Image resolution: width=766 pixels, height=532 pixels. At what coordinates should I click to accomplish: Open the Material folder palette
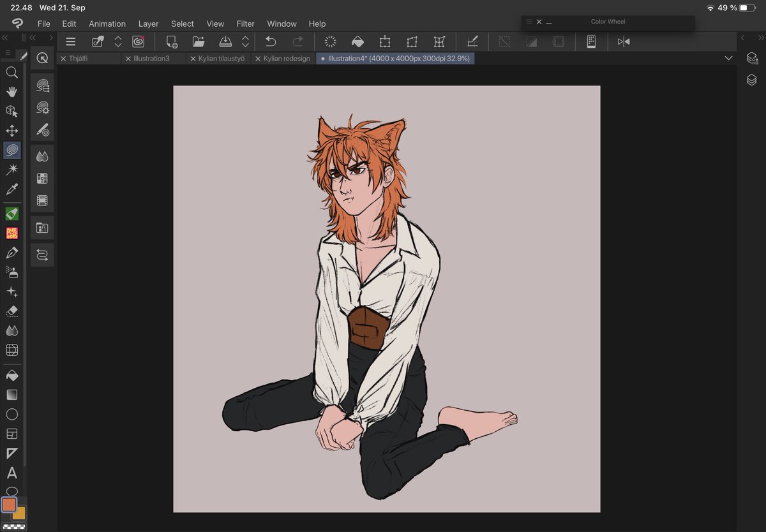(x=43, y=228)
